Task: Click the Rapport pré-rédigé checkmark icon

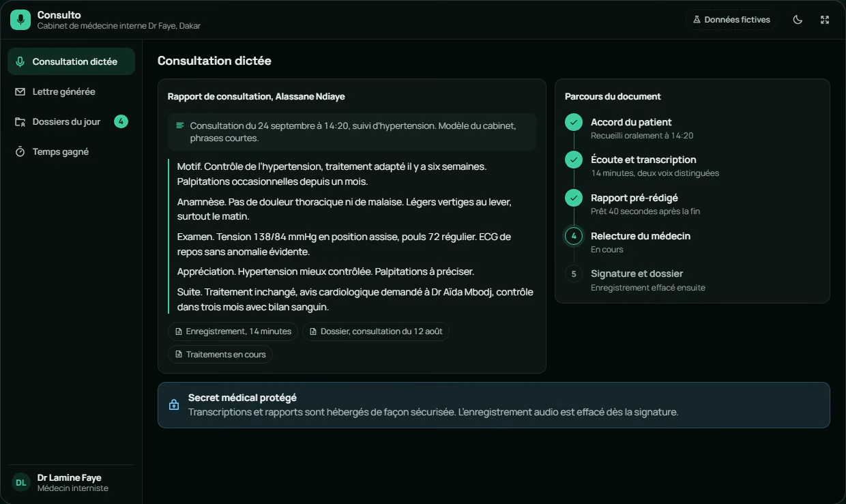Action: coord(574,198)
